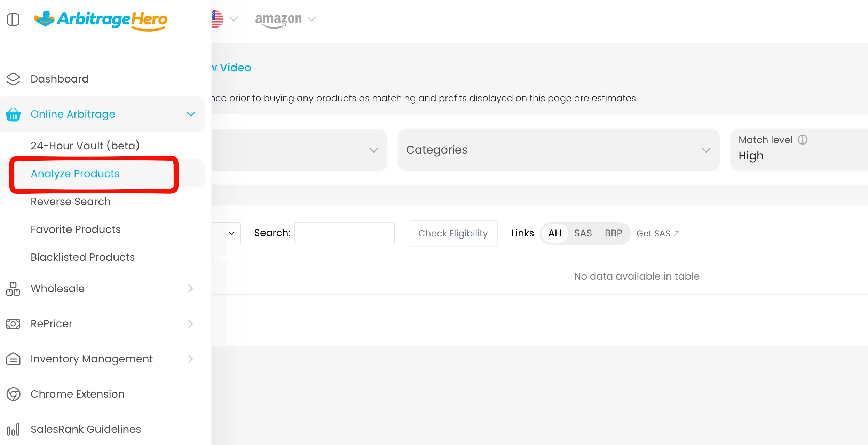Open Favorite Products
The height and width of the screenshot is (445, 868).
click(x=76, y=229)
